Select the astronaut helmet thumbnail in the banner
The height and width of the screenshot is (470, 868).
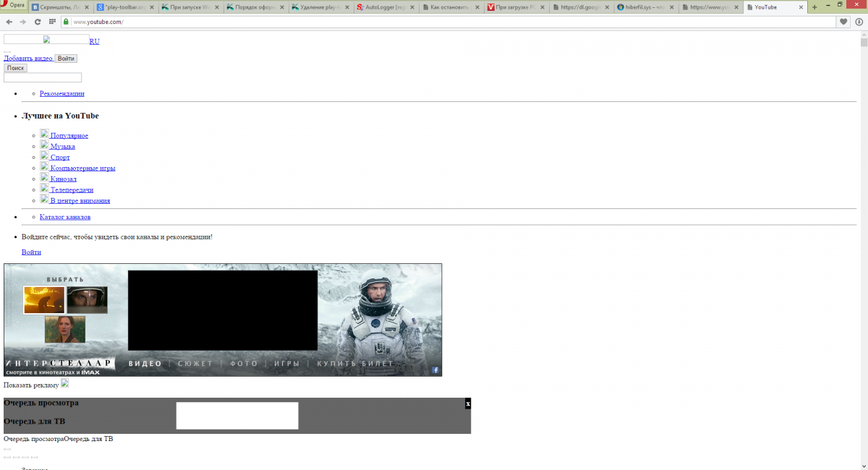coord(88,300)
